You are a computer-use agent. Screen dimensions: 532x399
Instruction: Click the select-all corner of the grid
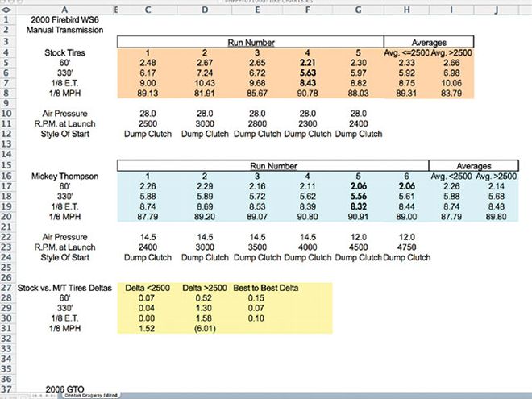tap(6, 10)
